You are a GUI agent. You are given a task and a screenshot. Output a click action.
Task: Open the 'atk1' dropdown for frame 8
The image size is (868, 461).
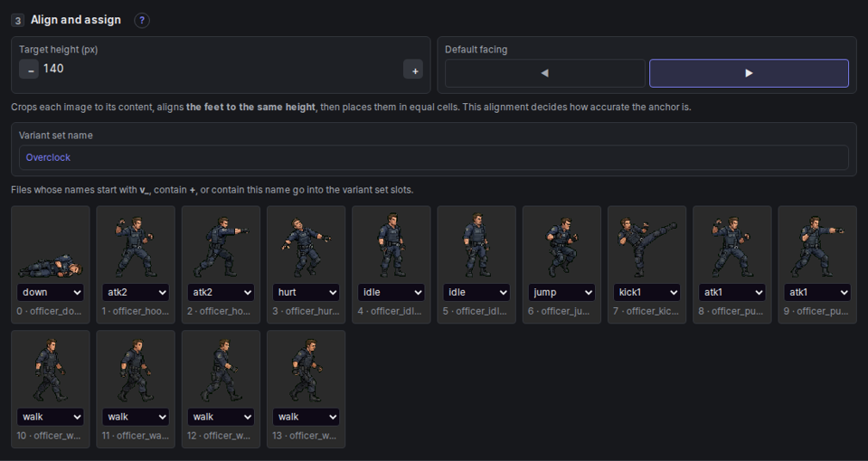732,292
